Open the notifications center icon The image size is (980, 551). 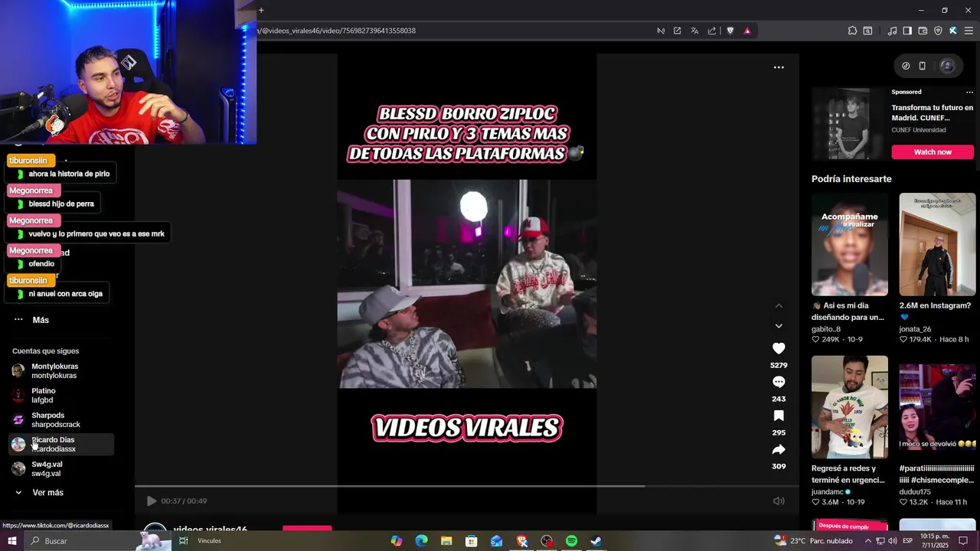click(963, 541)
